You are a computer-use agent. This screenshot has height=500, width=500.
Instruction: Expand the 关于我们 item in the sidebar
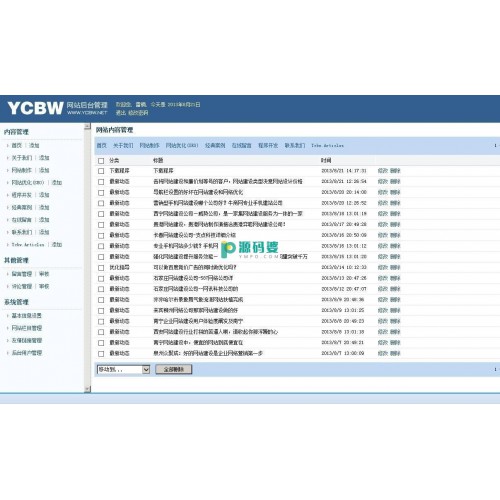coord(22,158)
